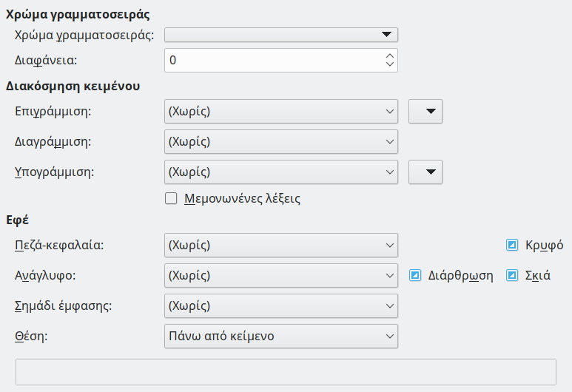The width and height of the screenshot is (572, 392).
Task: Open the font color picker dropdown
Action: coord(281,35)
